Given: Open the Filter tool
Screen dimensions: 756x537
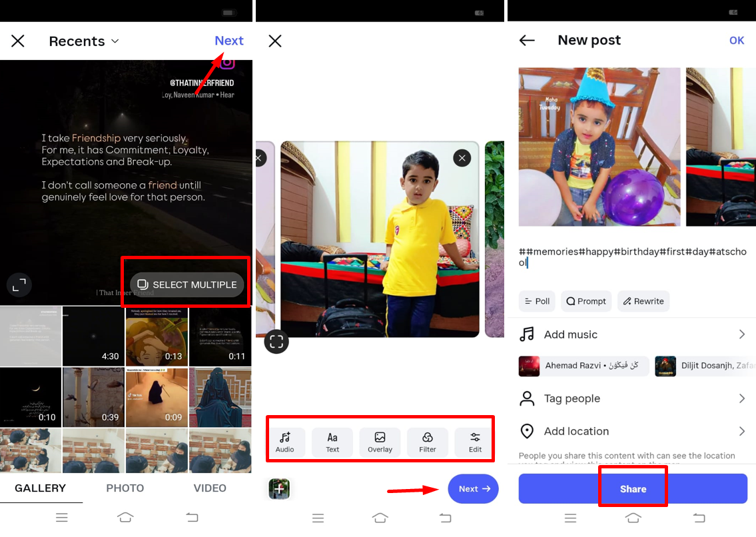Looking at the screenshot, I should click(x=427, y=441).
